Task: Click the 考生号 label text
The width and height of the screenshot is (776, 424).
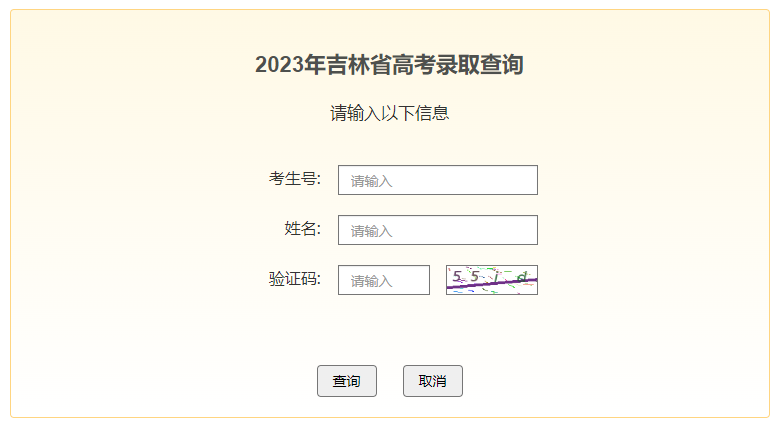Action: tap(294, 179)
